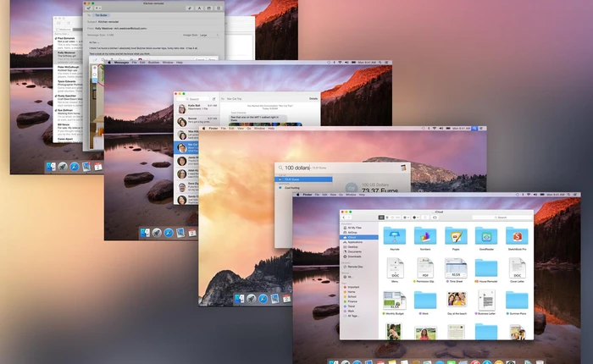Select the Time Sheet XLSX file
The width and height of the screenshot is (593, 364).
coord(456,268)
